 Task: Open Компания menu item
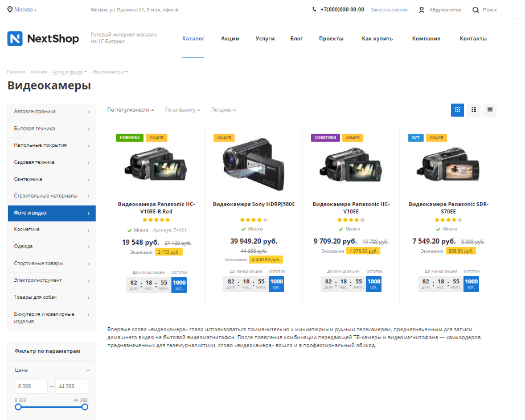[x=426, y=39]
